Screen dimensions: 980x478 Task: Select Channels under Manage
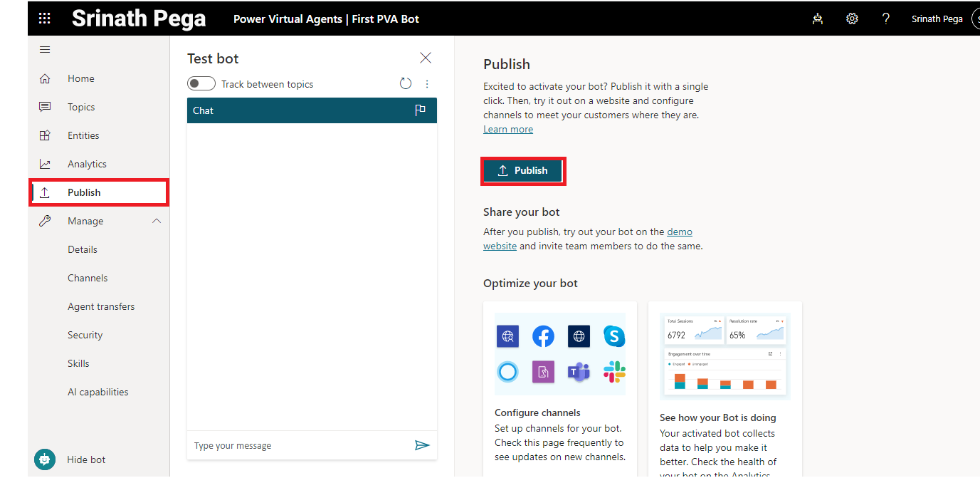coord(88,278)
